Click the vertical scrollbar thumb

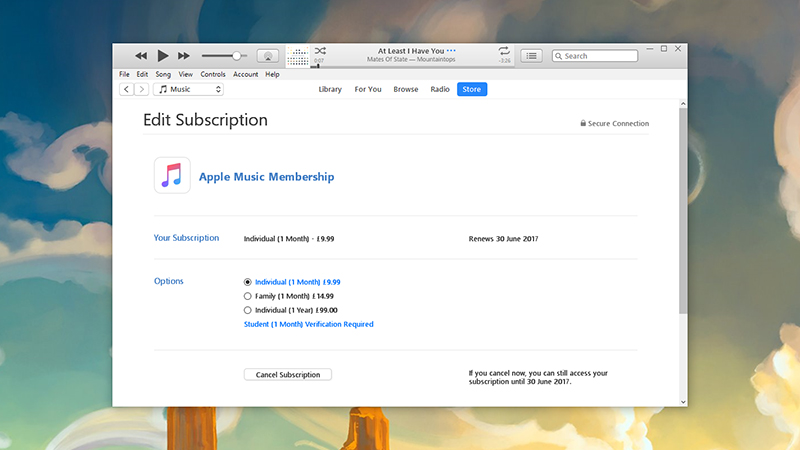(683, 211)
